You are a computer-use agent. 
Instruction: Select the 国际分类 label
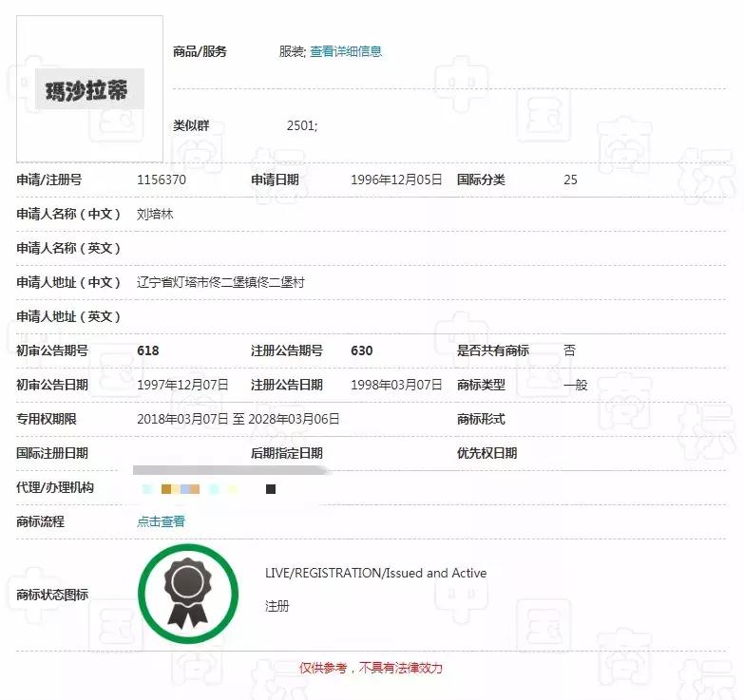pyautogui.click(x=481, y=180)
